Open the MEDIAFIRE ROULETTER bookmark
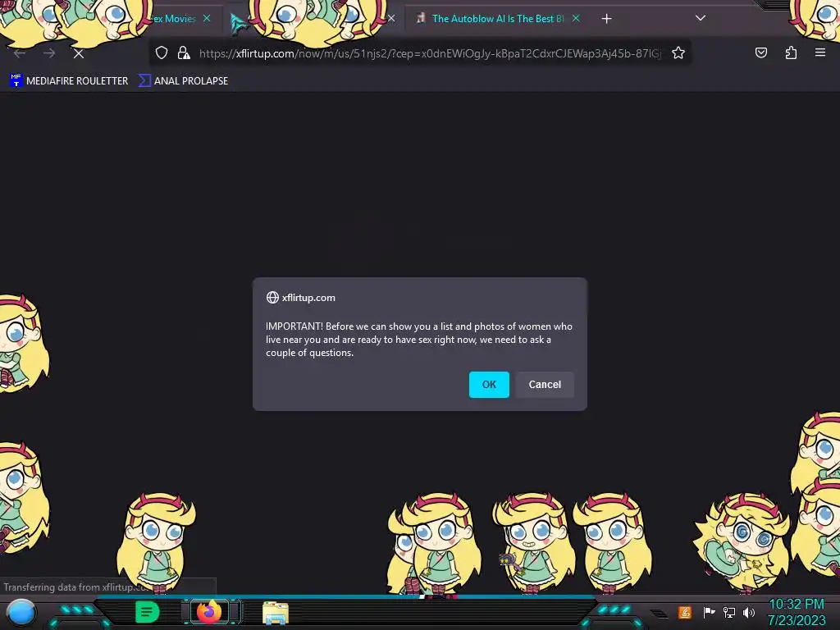Viewport: 840px width, 630px height. click(69, 81)
